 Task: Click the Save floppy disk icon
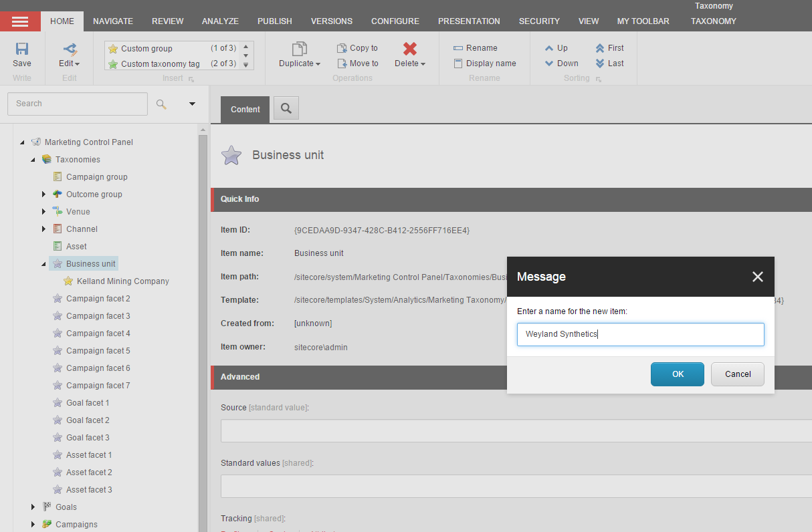pyautogui.click(x=22, y=49)
